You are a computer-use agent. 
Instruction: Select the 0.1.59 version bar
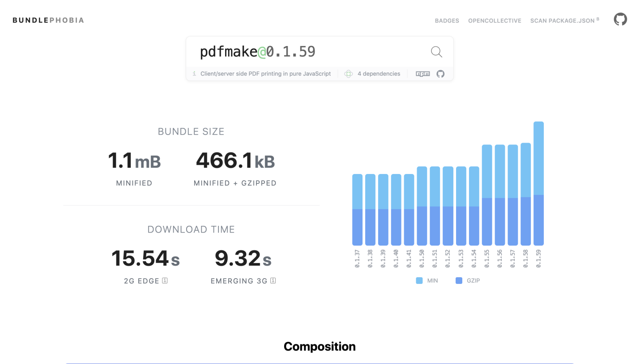[538, 183]
